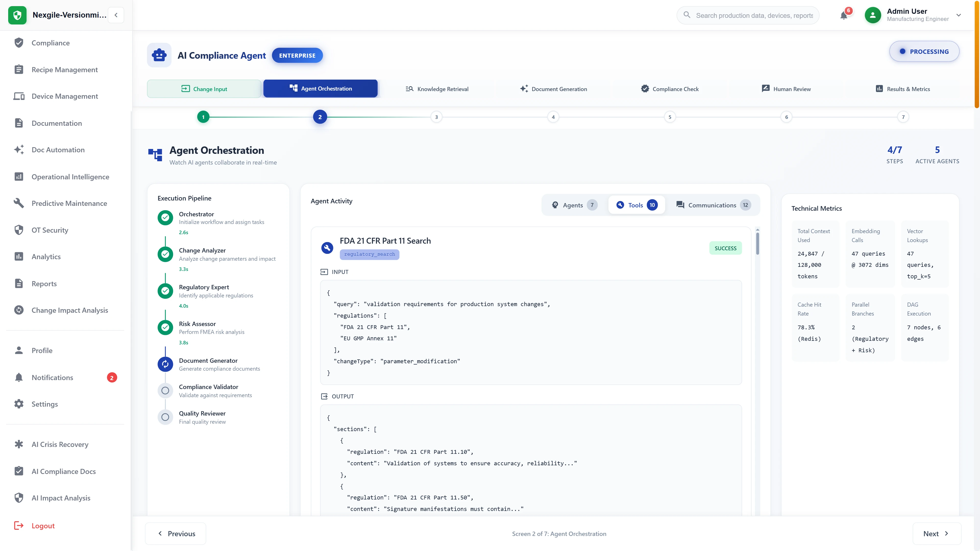Click the Next button
The width and height of the screenshot is (980, 551).
936,533
